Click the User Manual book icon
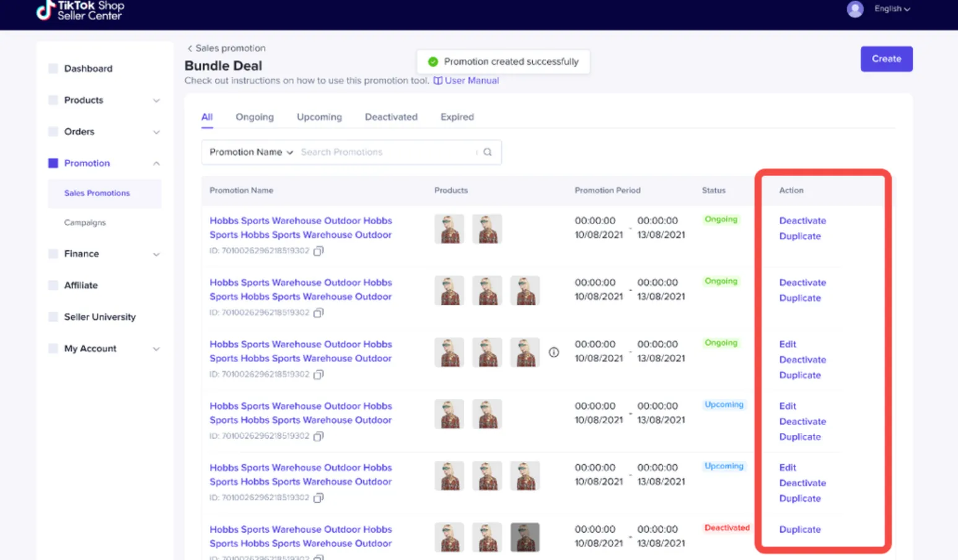Screen dimensions: 958x560 (x=437, y=81)
